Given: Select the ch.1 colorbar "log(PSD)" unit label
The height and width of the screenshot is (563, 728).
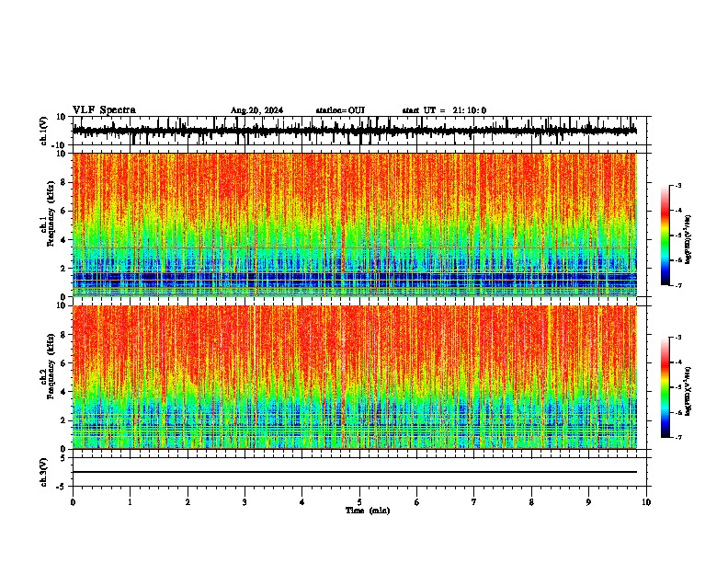Looking at the screenshot, I should coord(688,240).
